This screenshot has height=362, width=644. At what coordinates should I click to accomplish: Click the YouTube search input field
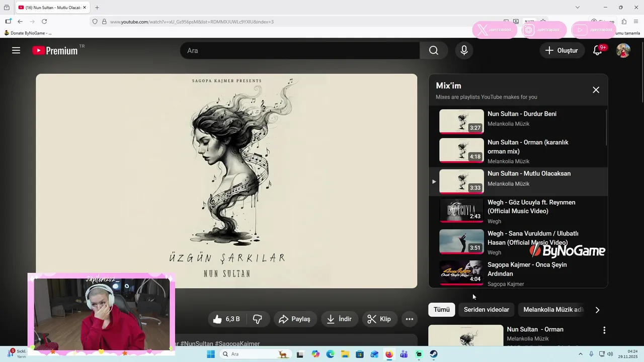click(x=300, y=50)
